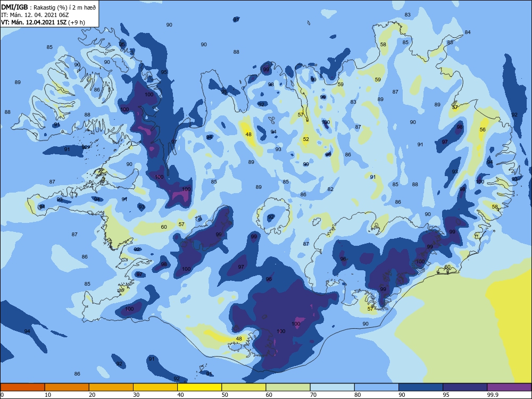This screenshot has width=532, height=399.
Task: Select the light blue 80–90 legend swatch
Action: pos(377,387)
